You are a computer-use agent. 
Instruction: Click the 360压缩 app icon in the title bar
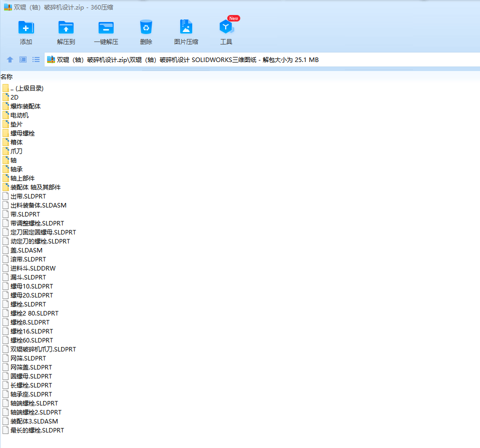[x=8, y=7]
